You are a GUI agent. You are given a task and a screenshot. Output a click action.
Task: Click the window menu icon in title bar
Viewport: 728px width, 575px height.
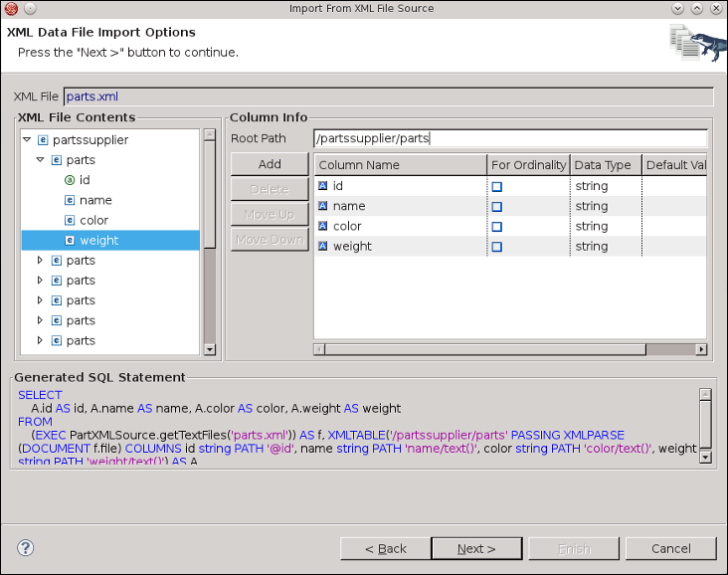tap(10, 9)
